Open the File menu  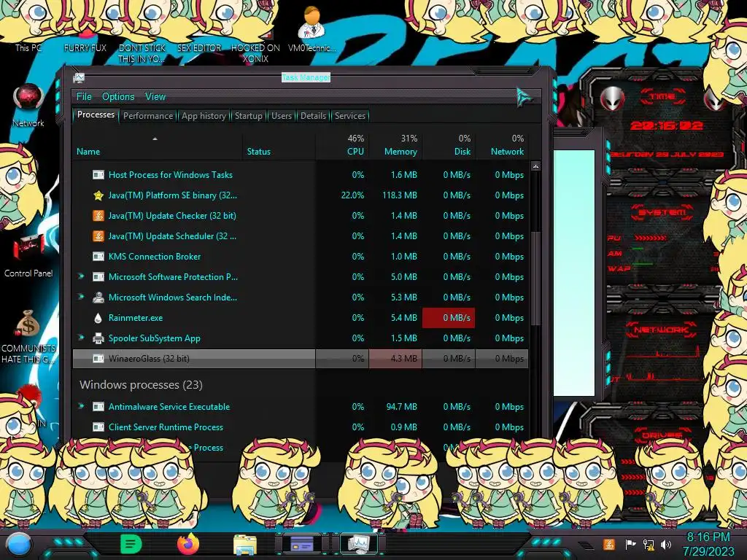point(84,97)
